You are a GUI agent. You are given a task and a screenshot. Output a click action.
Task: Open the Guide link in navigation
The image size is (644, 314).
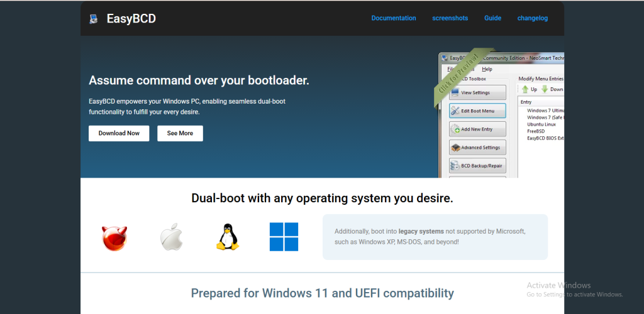click(492, 18)
